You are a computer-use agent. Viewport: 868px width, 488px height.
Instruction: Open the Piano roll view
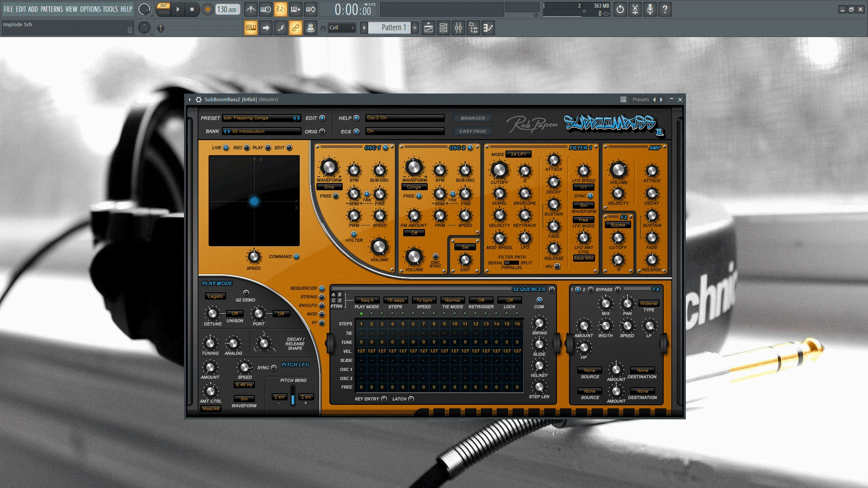click(488, 28)
